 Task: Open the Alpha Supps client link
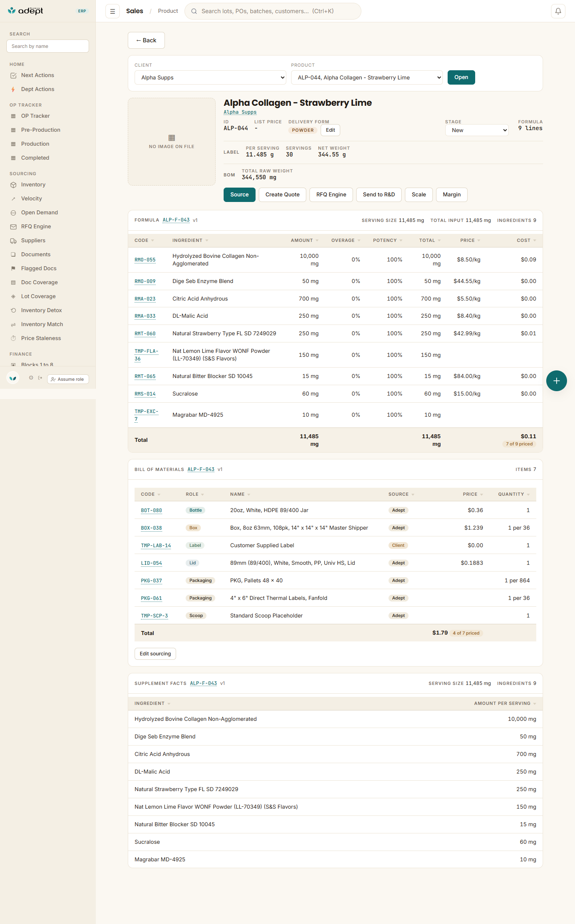click(240, 113)
